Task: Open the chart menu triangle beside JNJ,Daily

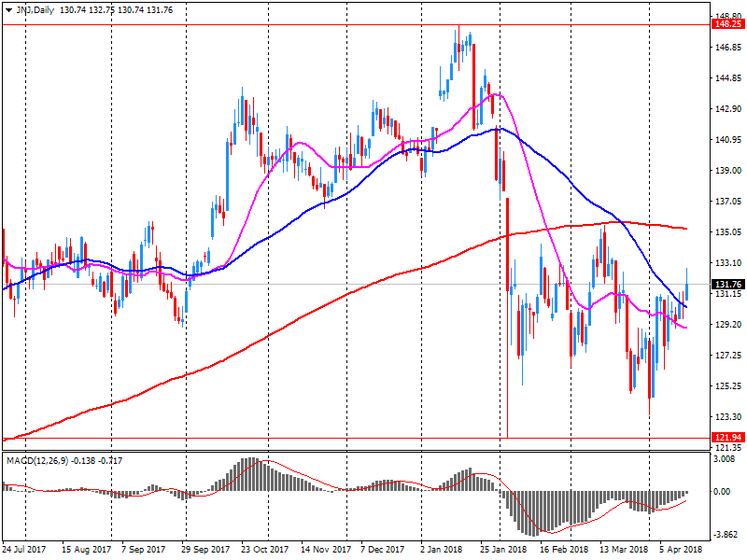Action: 9,10
